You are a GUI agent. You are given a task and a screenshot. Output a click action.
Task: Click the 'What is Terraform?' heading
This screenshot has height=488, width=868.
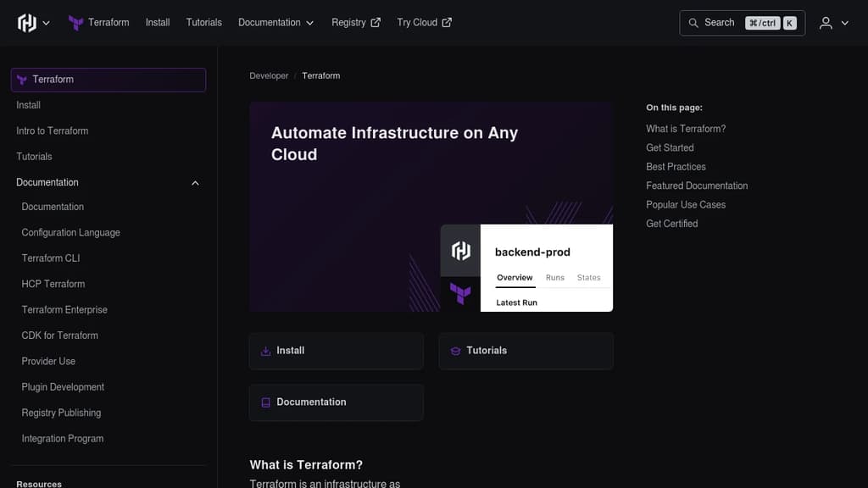click(306, 465)
